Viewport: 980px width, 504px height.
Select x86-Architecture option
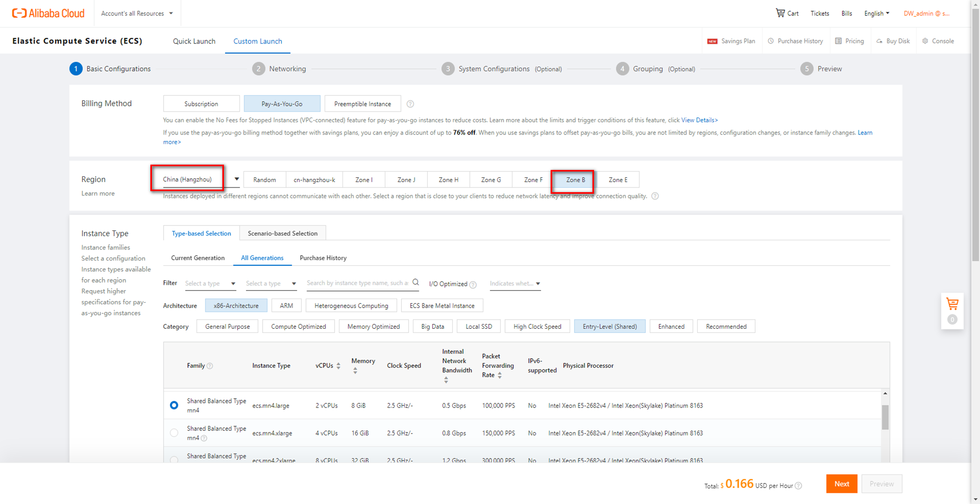pyautogui.click(x=236, y=305)
